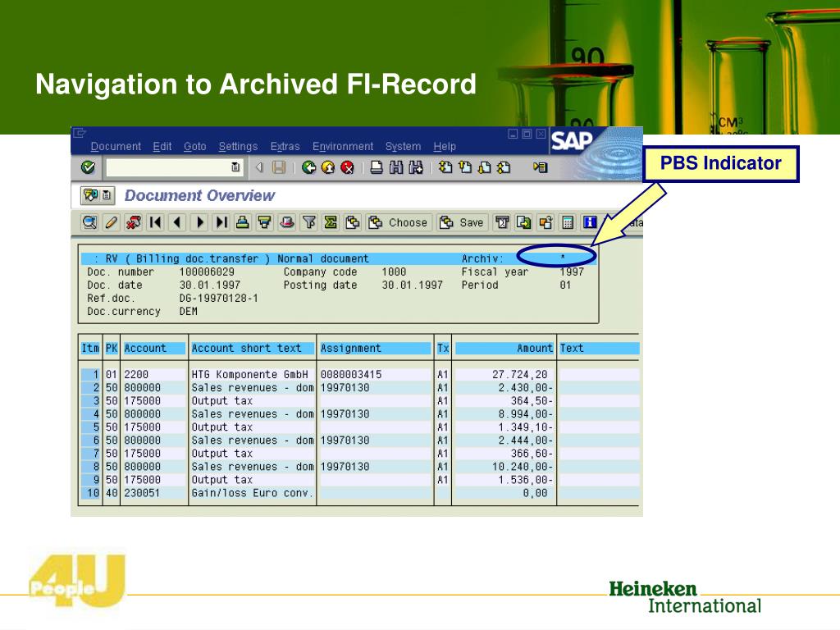Viewport: 840px width, 630px height.
Task: Jump to the last item icon
Action: 221,221
